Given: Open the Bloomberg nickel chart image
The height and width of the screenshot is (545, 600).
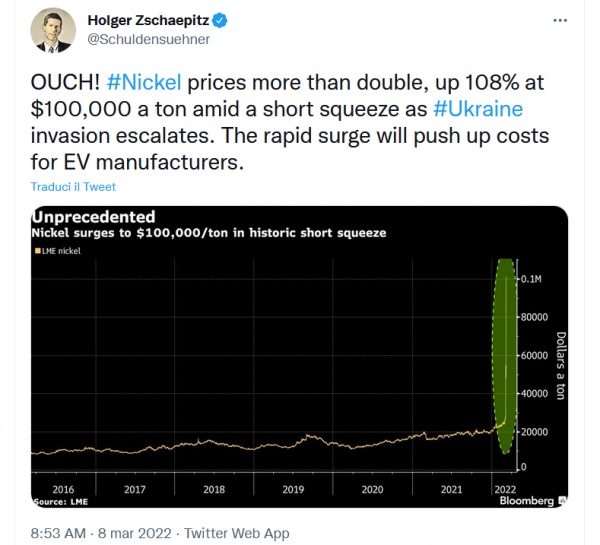Looking at the screenshot, I should (x=299, y=357).
